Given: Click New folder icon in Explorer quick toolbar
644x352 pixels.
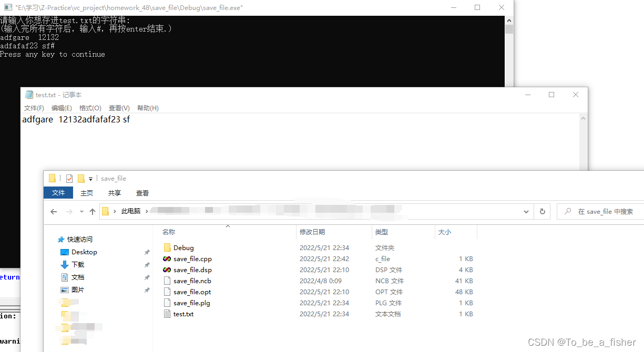Looking at the screenshot, I should (81, 179).
